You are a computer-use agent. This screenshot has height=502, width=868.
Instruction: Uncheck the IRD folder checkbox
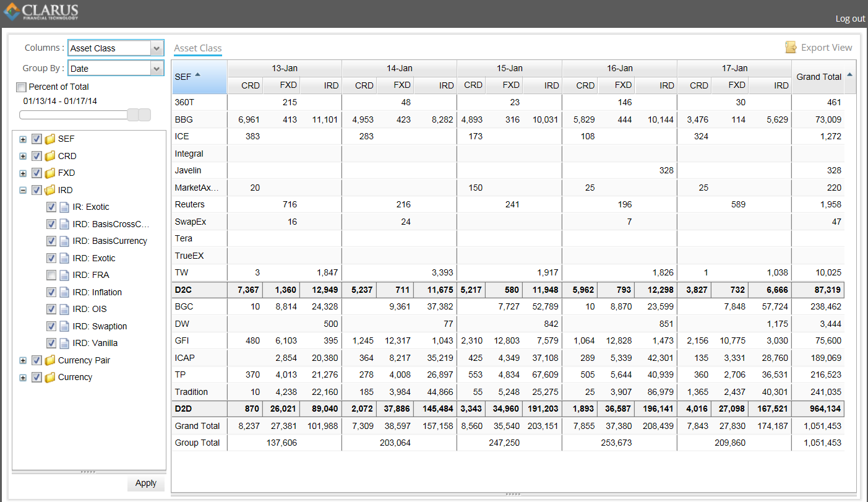(37, 190)
